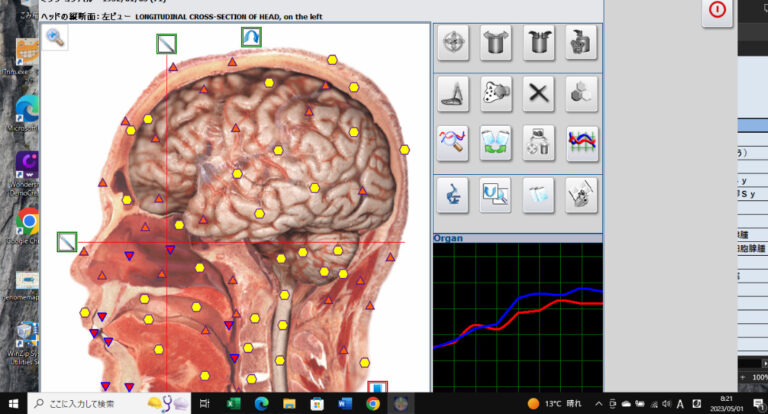Screen dimensions: 768x414
Task: Open Microsoft Store from the taskbar
Action: point(317,404)
